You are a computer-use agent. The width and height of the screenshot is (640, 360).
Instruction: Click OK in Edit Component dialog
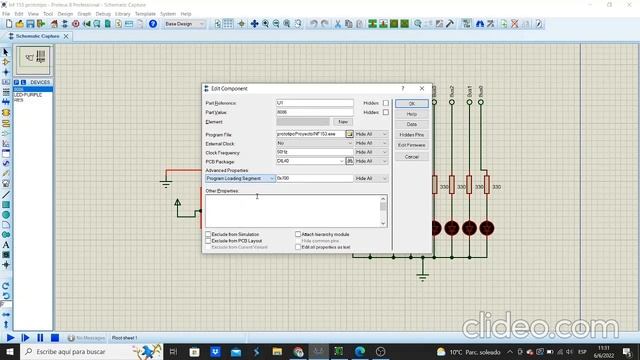click(412, 104)
